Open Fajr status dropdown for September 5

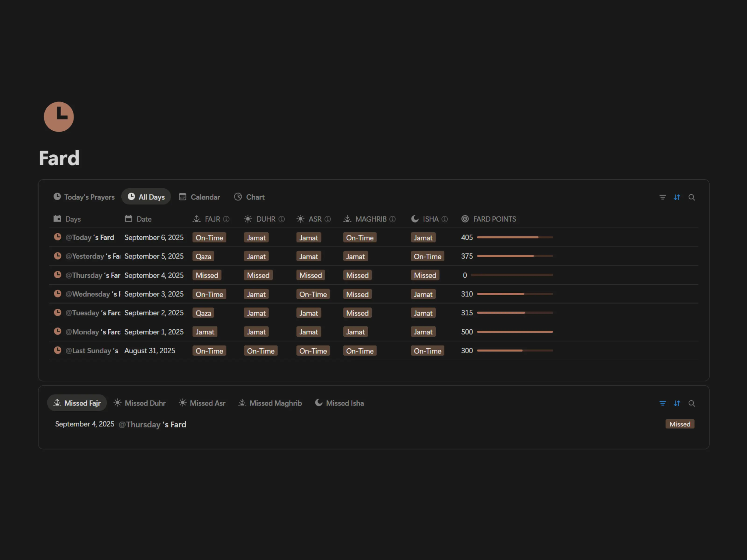pos(203,256)
